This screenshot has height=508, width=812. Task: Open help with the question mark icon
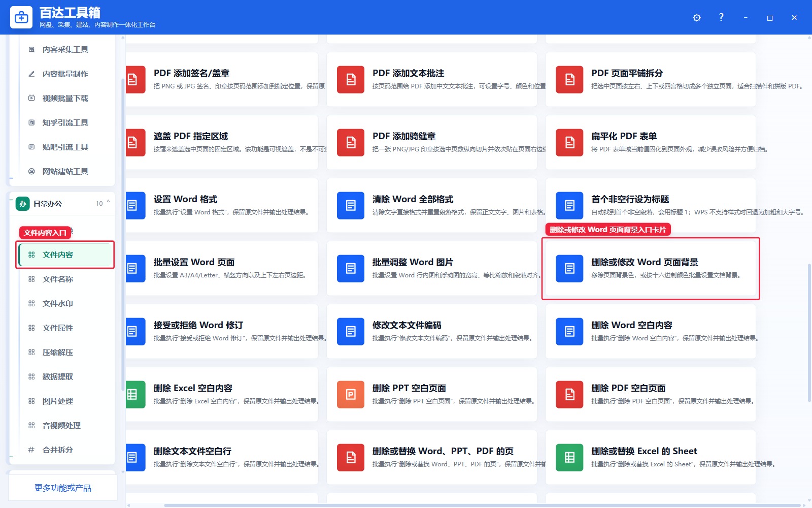click(721, 17)
